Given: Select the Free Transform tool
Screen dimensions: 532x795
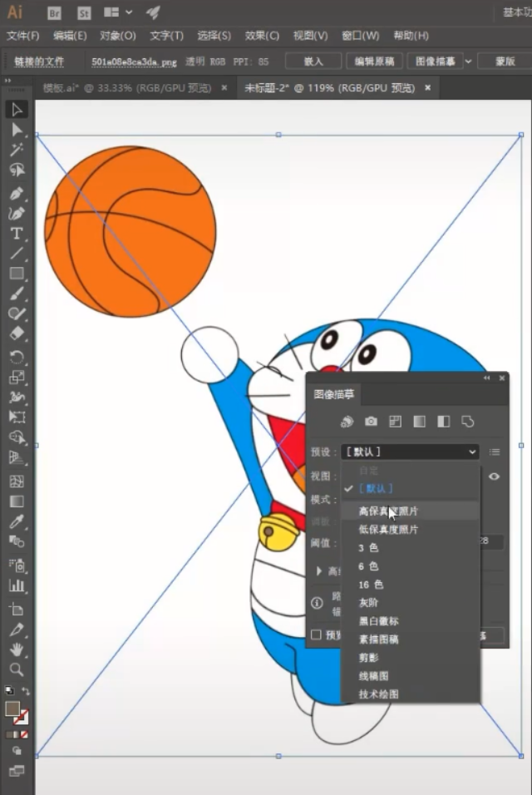Looking at the screenshot, I should [x=17, y=417].
